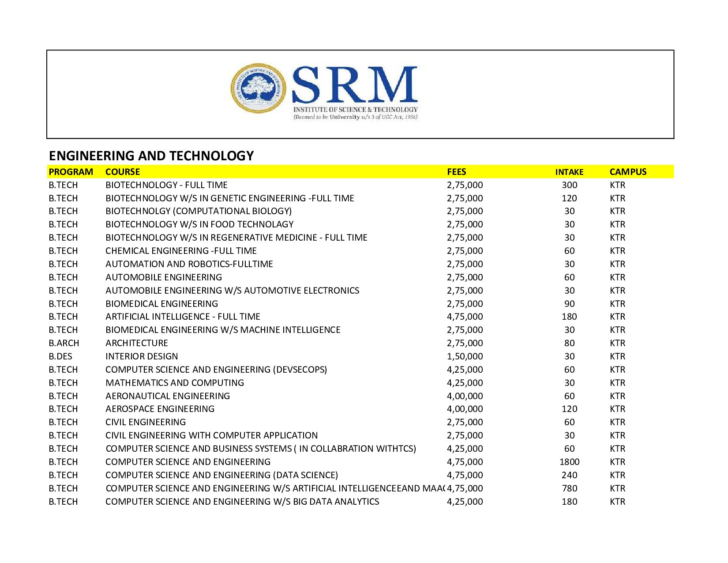This screenshot has height=563, width=728.
Task: Click the ENGINEERING AND TECHNOLOGY heading
Action: click(x=151, y=155)
